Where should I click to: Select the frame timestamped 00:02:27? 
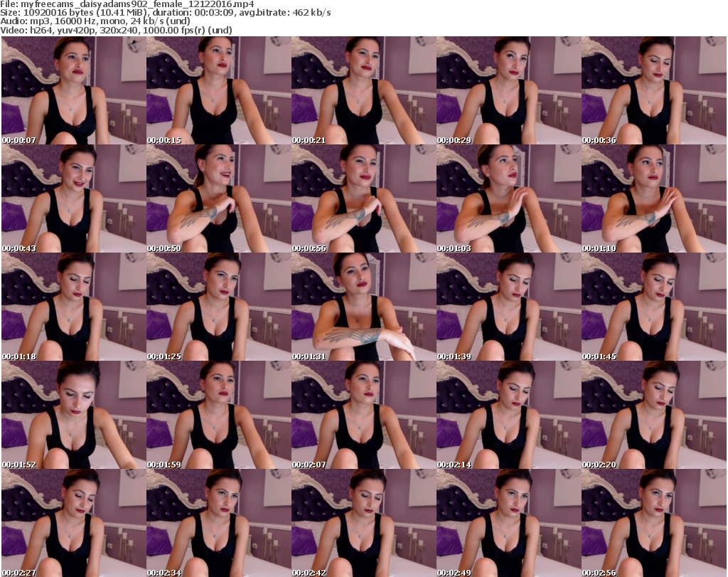(73, 523)
